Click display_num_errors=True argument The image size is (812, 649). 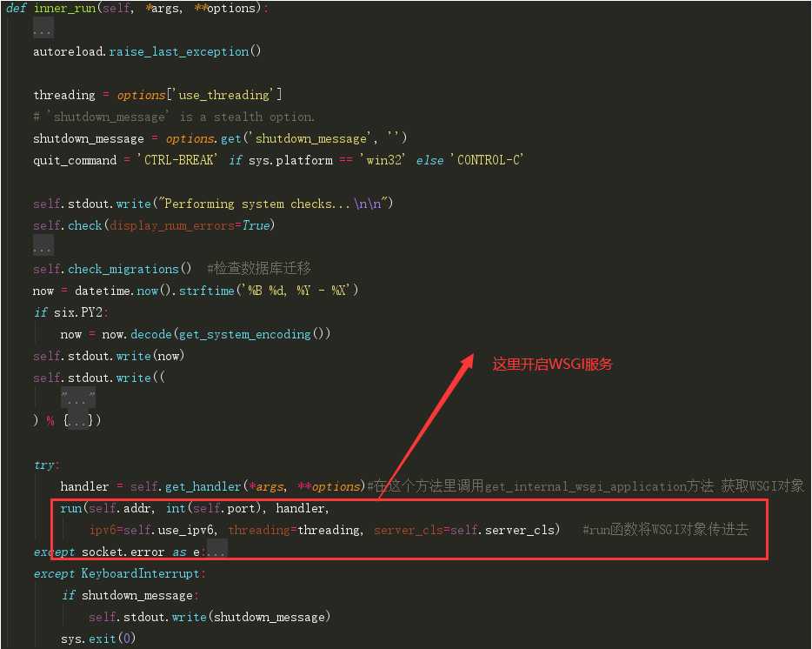190,225
